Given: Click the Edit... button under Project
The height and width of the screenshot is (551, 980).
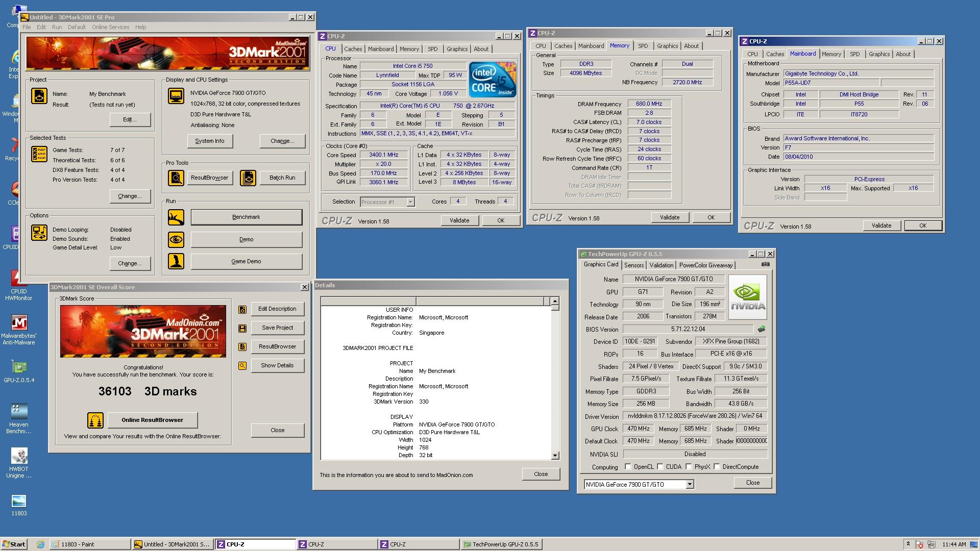Looking at the screenshot, I should pos(130,120).
